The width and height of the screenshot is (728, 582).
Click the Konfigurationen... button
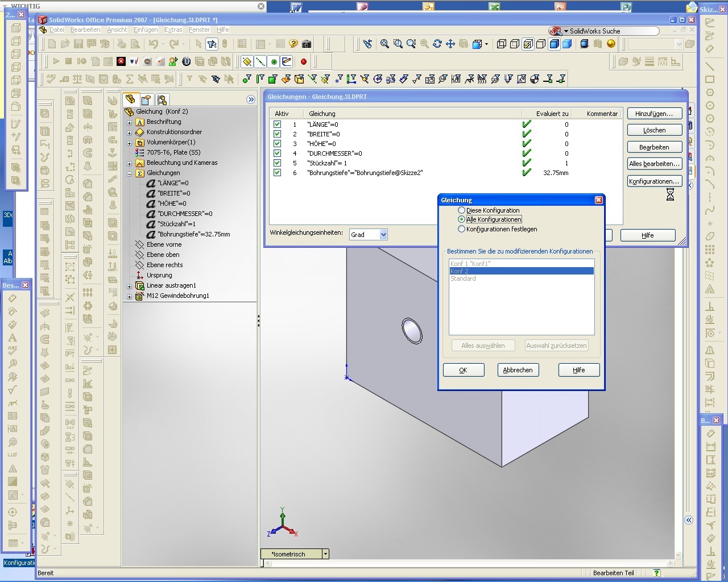(654, 181)
